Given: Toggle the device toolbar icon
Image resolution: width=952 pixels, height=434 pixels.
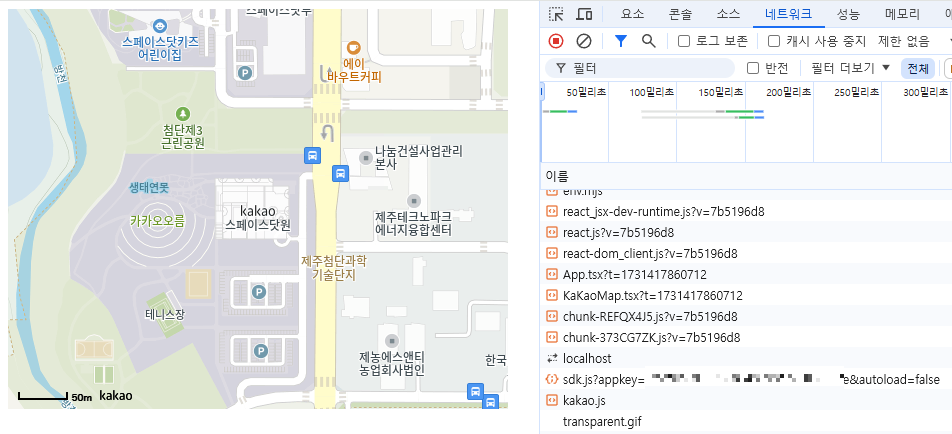Looking at the screenshot, I should tap(584, 14).
